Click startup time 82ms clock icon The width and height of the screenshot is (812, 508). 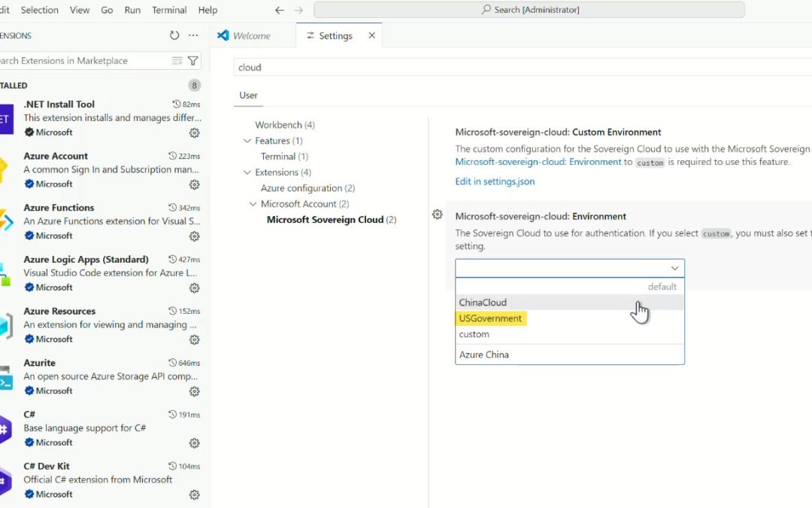coord(177,104)
